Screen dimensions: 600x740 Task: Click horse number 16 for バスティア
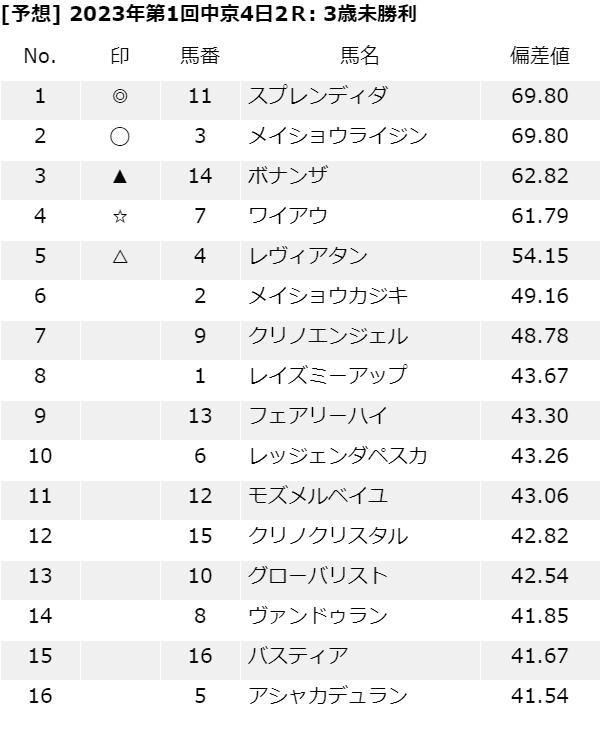tap(200, 657)
